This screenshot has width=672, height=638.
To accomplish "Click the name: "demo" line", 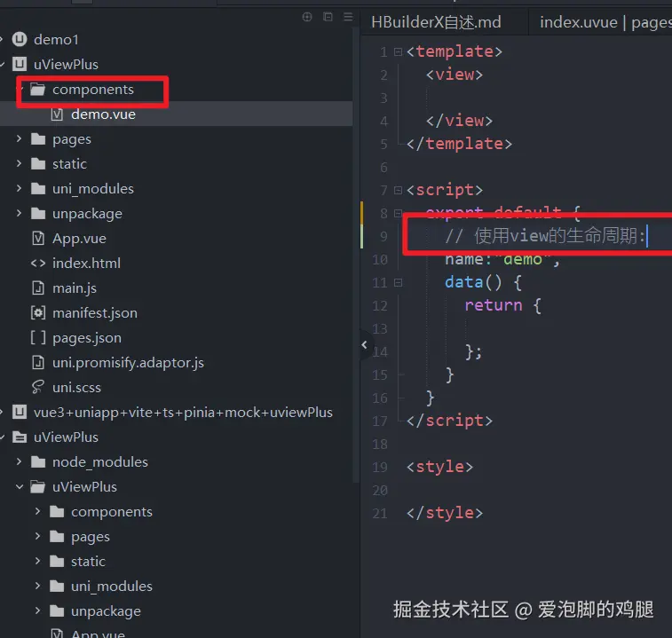I will point(502,260).
